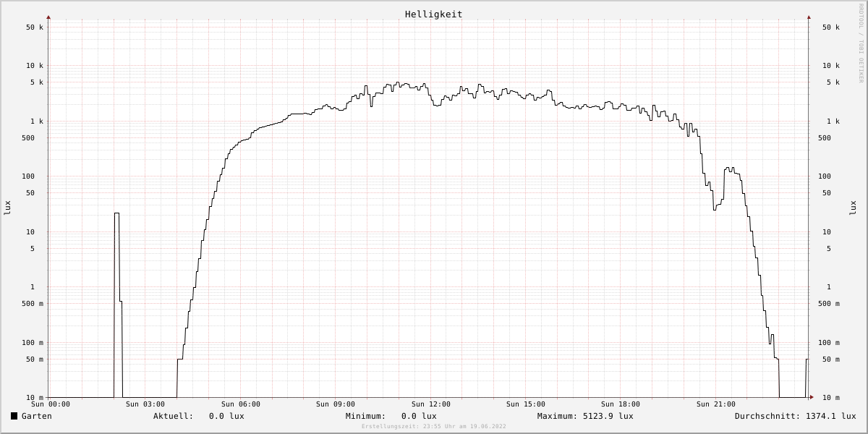This screenshot has height=434, width=868.
Task: Select the "50 k" label on left axis
Action: pos(35,27)
